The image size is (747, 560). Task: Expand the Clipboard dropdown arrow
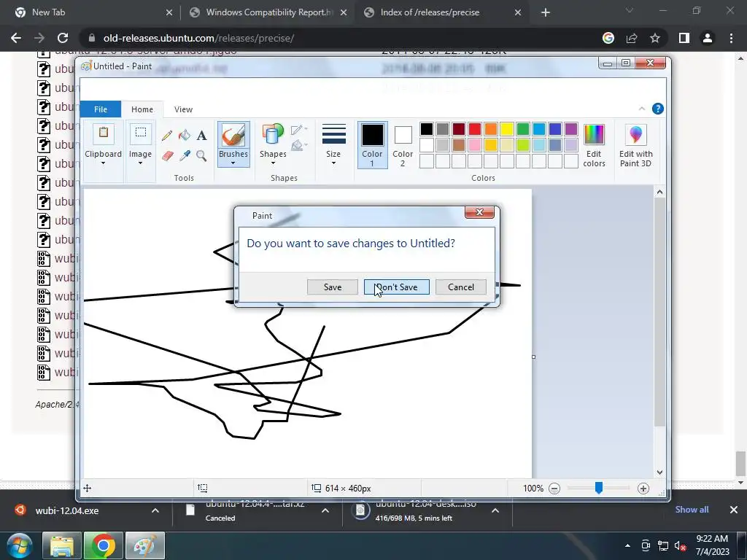point(103,163)
